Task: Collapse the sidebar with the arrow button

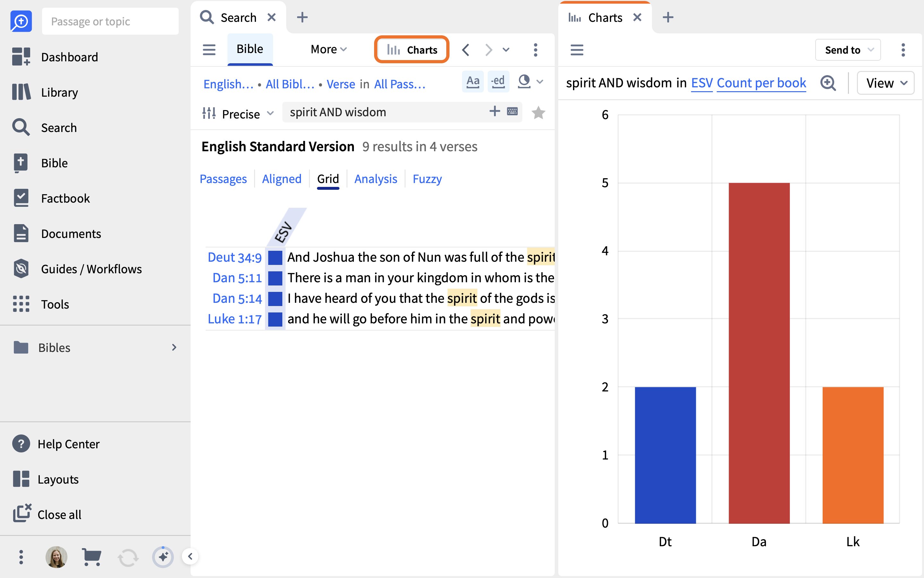Action: tap(190, 556)
